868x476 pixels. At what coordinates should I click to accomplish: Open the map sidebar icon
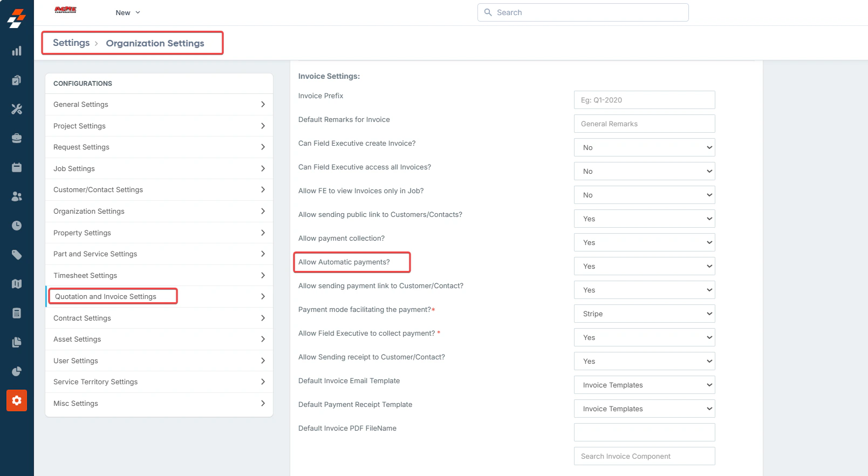[x=17, y=284]
